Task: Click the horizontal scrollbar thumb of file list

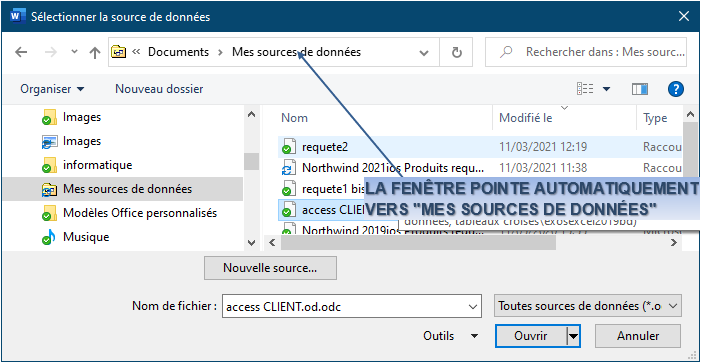Action: 418,243
